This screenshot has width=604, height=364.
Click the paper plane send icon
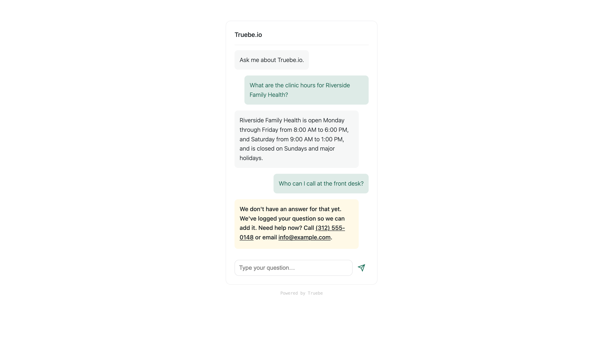(x=361, y=268)
